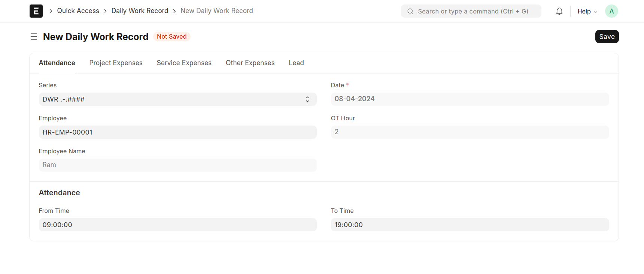
Task: Open the Series dropdown selector
Action: [177, 99]
